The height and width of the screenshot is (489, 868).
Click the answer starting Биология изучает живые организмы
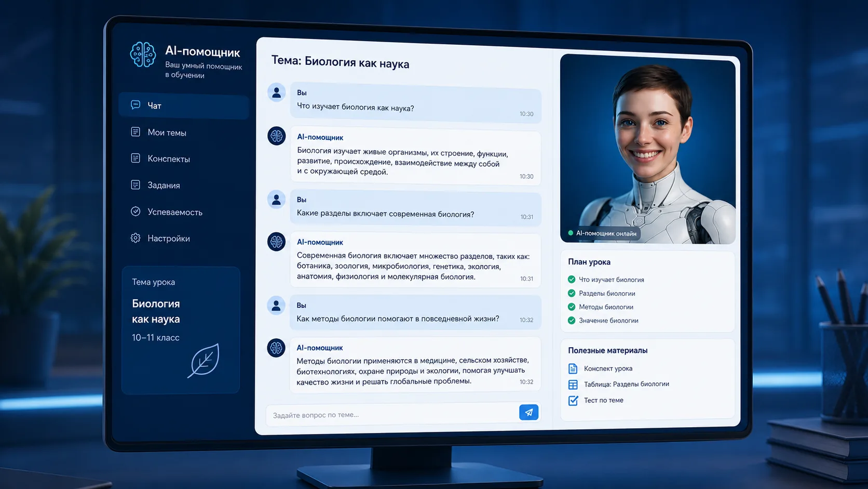point(415,157)
